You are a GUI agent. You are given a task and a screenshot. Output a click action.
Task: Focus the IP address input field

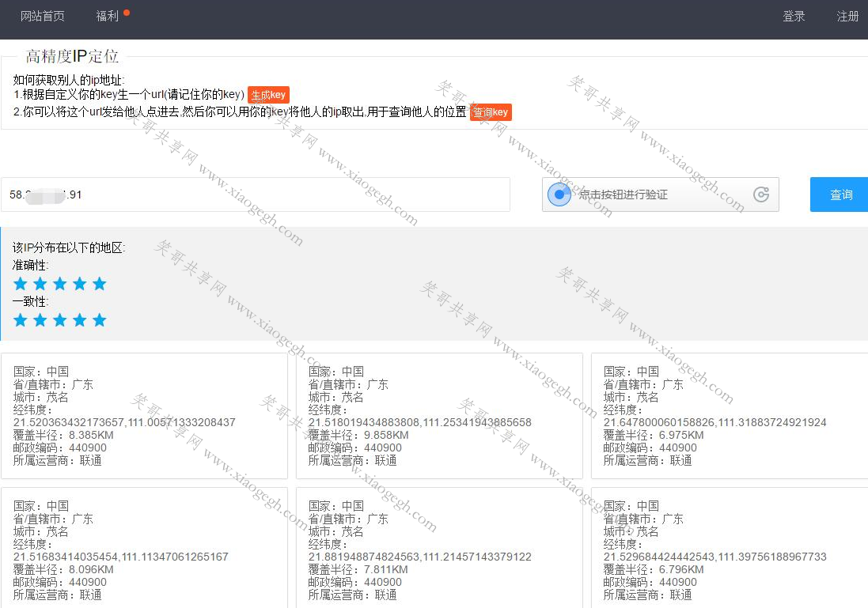[x=256, y=194]
